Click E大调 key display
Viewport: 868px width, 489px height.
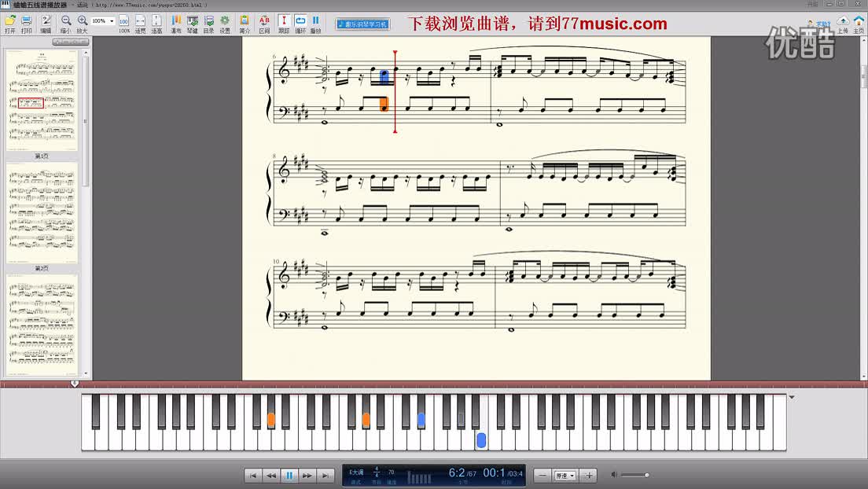(x=356, y=472)
